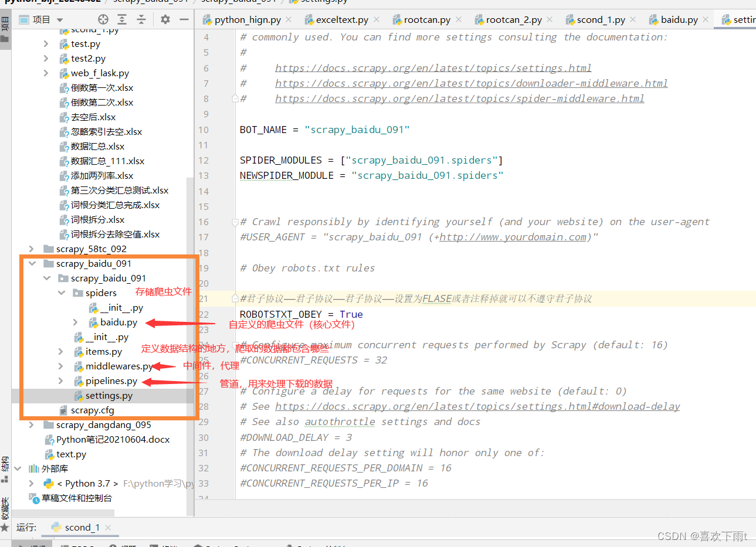Click the spiders folder icon
Image resolution: width=756 pixels, height=547 pixels.
78,293
